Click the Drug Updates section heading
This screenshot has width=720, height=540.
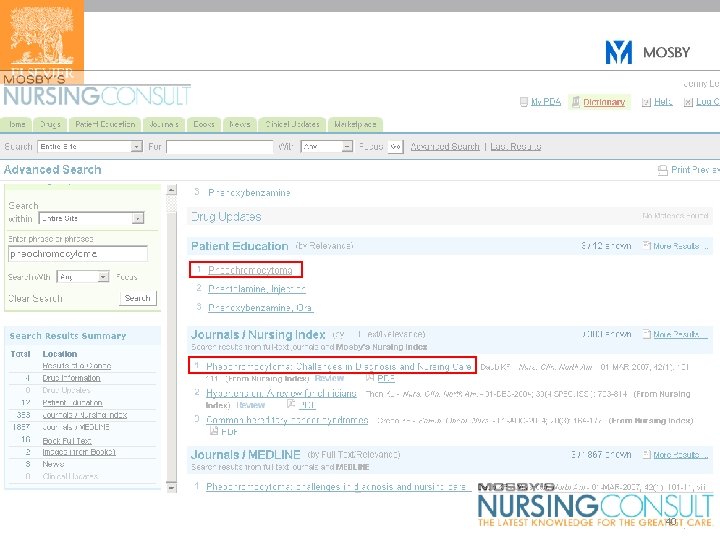coord(226,217)
